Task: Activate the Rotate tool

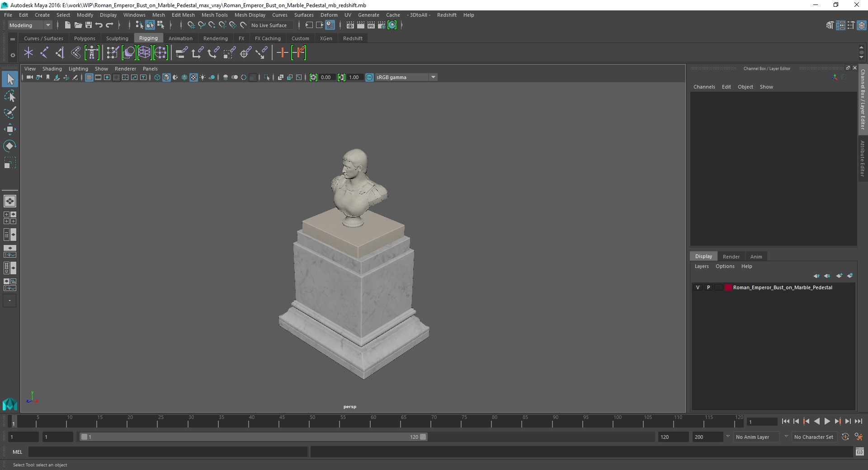Action: [x=9, y=146]
